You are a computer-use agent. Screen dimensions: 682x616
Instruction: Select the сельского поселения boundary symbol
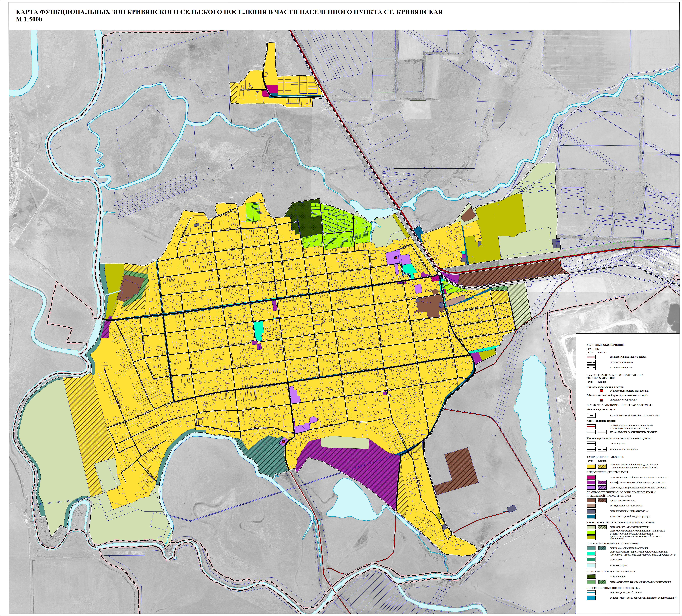coord(591,362)
